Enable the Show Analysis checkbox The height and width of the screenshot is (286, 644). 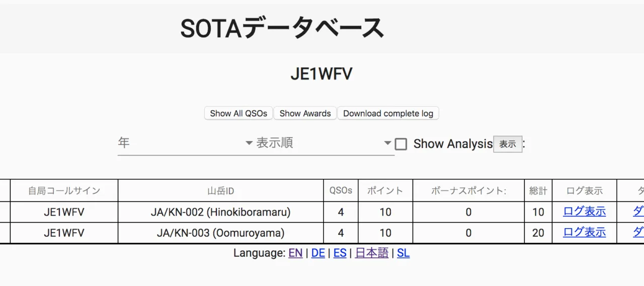pos(401,144)
